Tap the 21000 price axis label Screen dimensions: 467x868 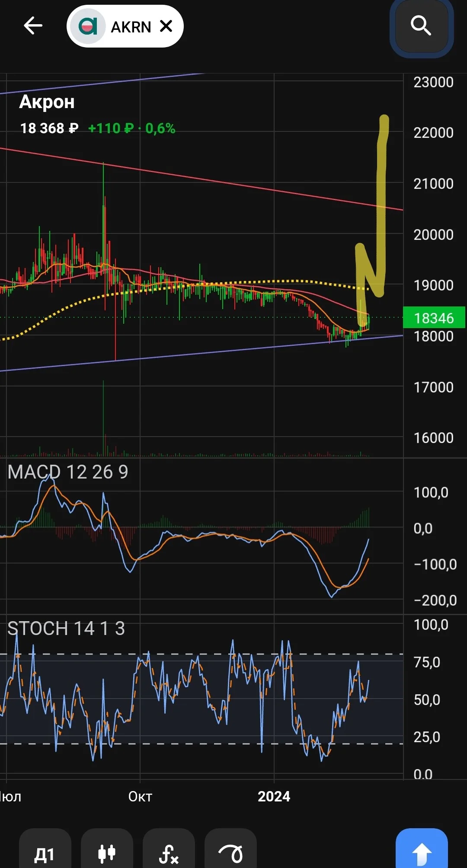click(x=433, y=184)
